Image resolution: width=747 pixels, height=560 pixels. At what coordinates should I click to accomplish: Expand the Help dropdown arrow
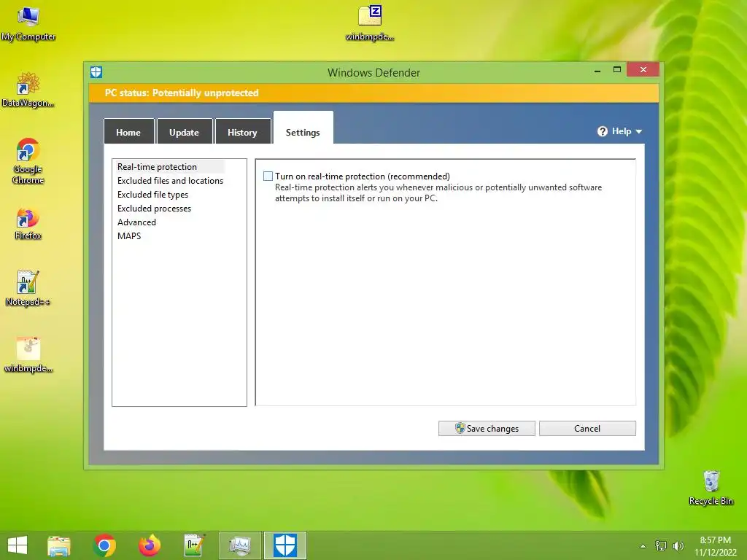639,131
